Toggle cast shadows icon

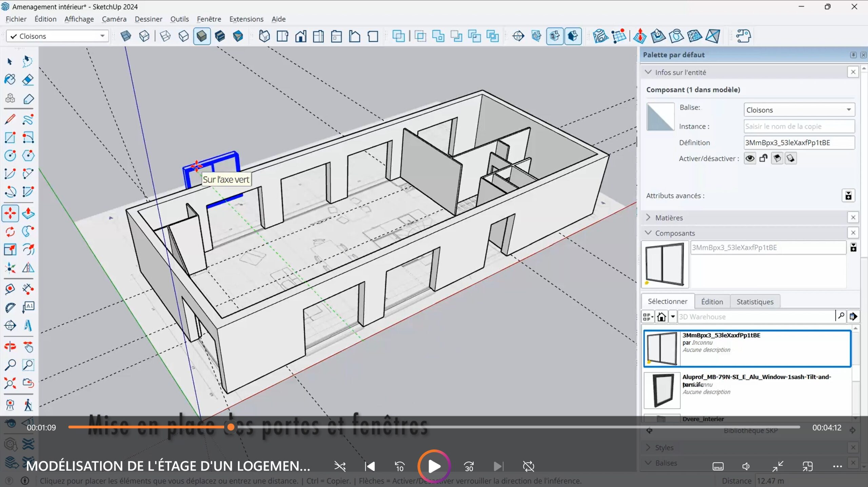click(x=790, y=158)
